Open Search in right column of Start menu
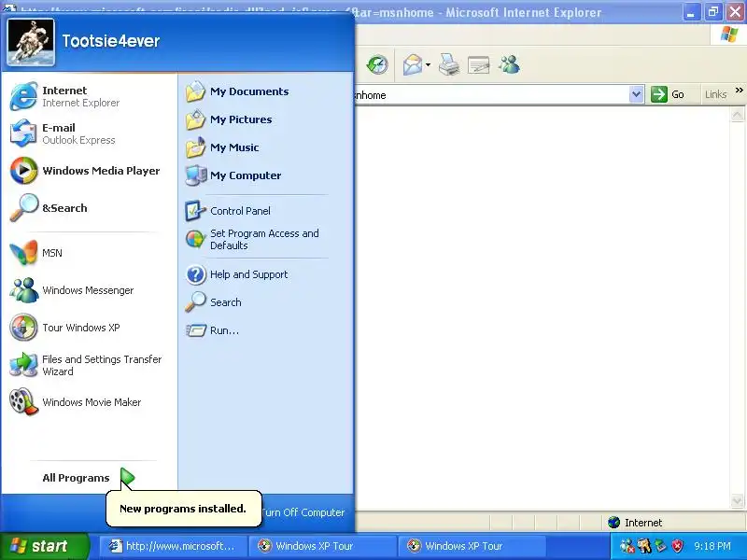 264,302
